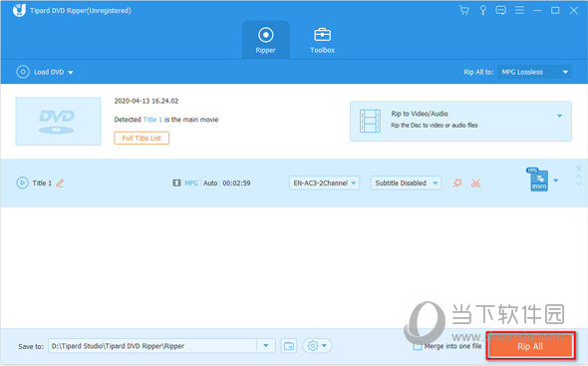Minimize the Tipard DVD Ripper window

pos(537,10)
